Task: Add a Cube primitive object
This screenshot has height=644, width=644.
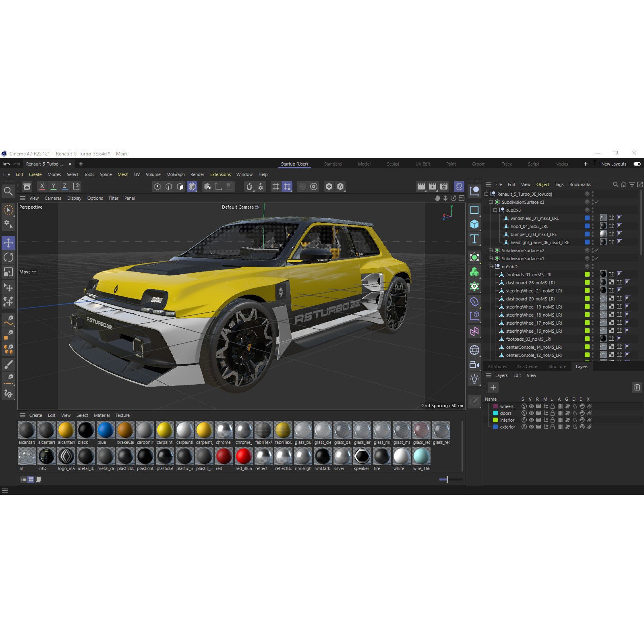Action: click(x=474, y=224)
